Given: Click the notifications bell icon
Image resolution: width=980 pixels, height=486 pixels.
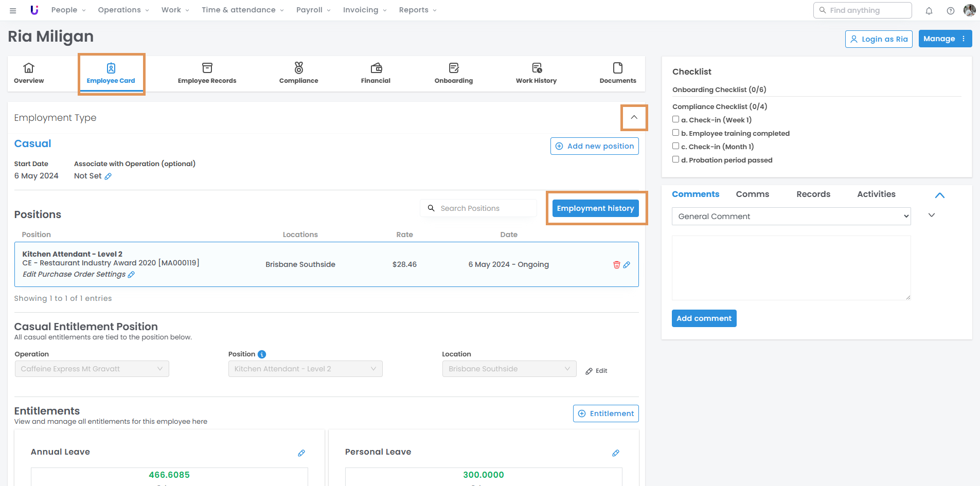Looking at the screenshot, I should pos(929,11).
